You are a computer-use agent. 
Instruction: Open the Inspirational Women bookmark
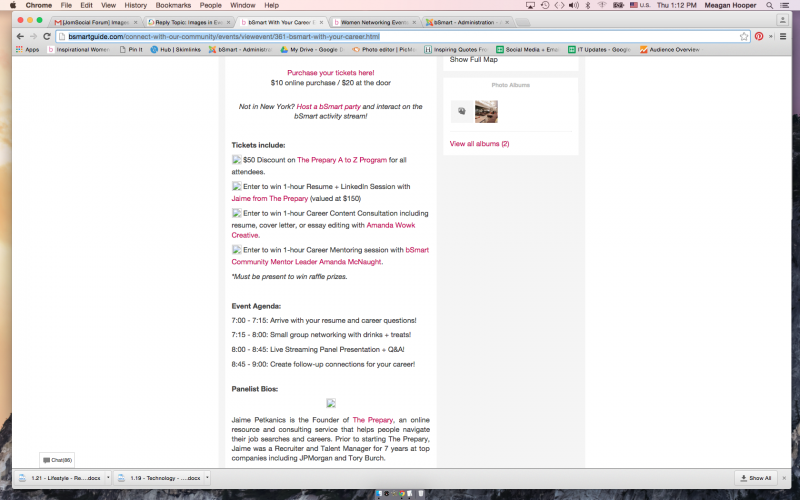tap(79, 49)
